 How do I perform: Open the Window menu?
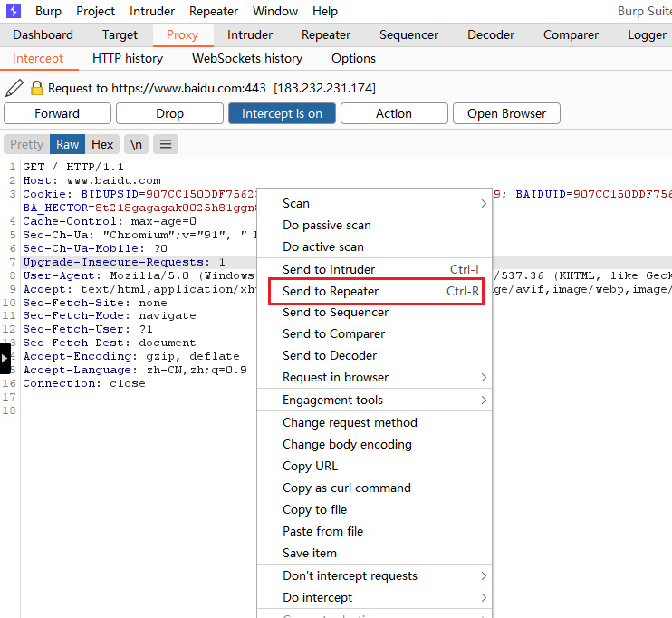(275, 11)
